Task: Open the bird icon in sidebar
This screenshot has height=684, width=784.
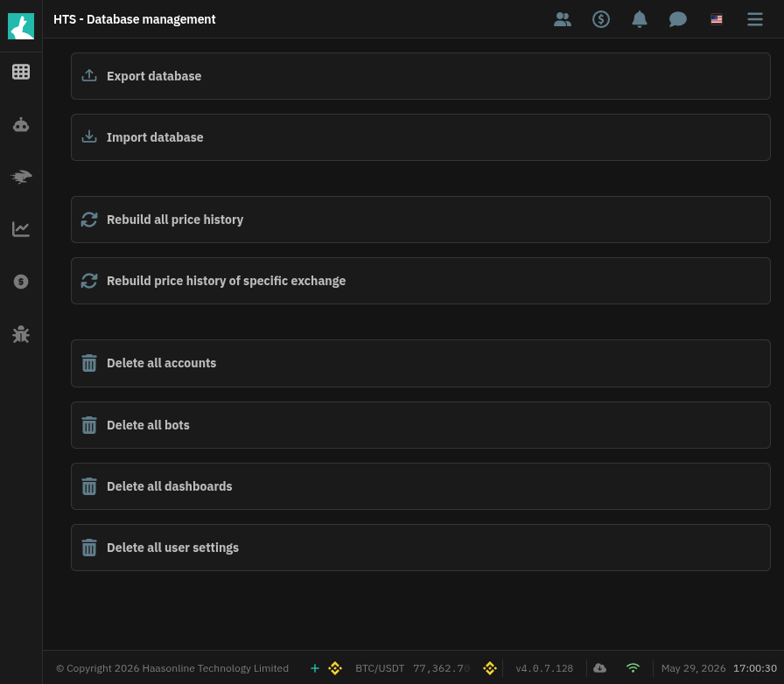Action: pos(21,177)
